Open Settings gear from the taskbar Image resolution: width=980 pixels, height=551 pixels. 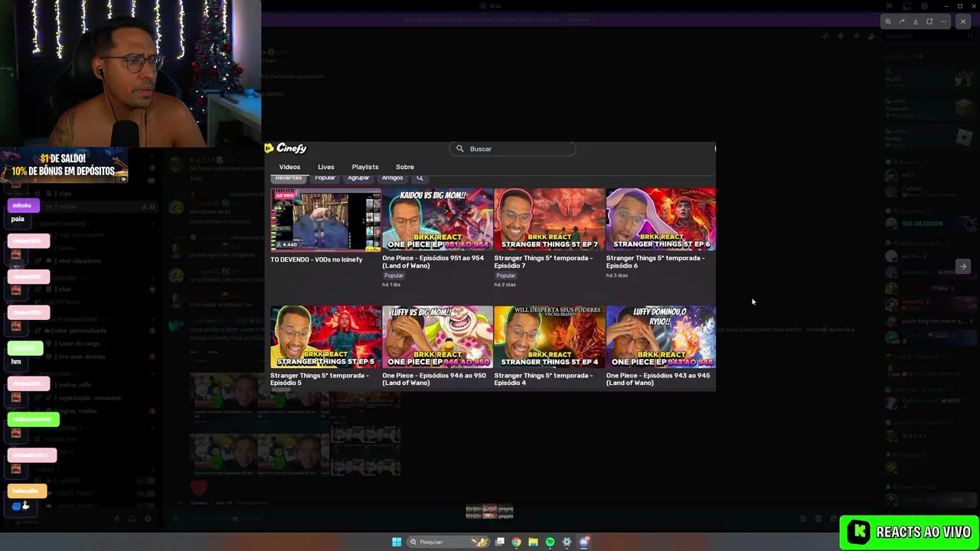click(567, 542)
